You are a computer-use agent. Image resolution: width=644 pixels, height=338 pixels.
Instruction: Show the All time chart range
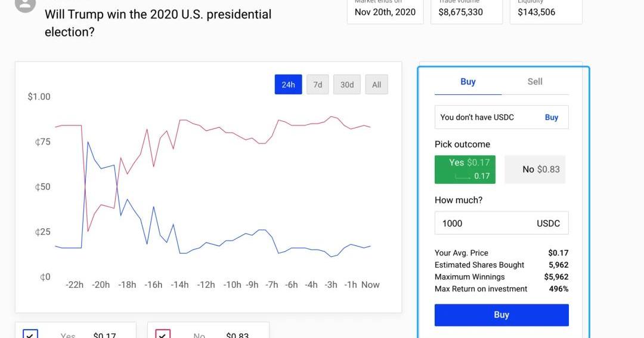[x=376, y=85]
